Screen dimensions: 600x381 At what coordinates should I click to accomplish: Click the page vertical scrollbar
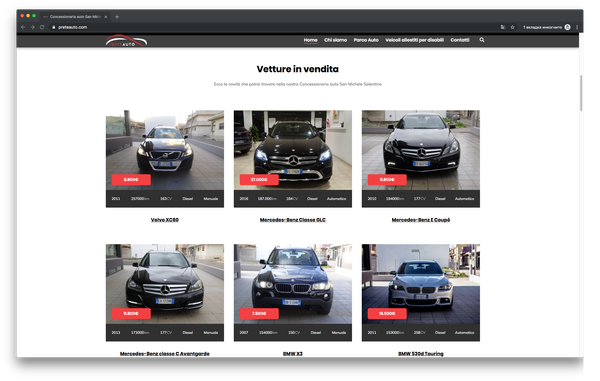581,93
